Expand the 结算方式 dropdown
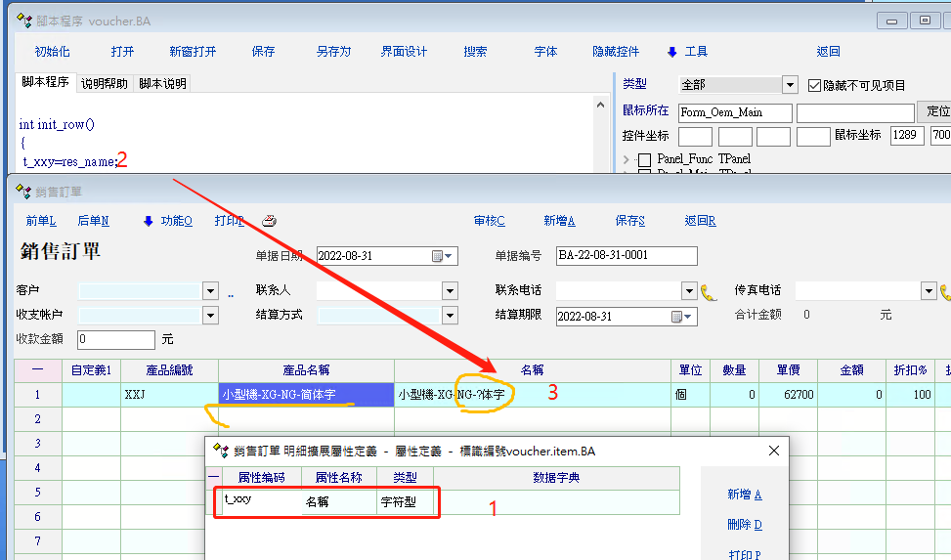 [x=450, y=316]
